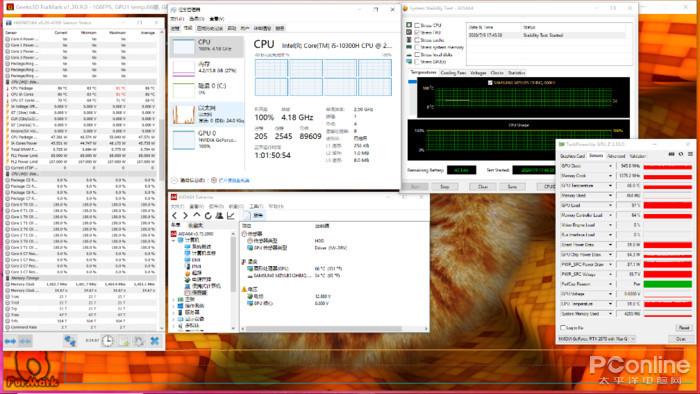
Task: Open the GPU card selection combo box
Action: click(x=597, y=339)
